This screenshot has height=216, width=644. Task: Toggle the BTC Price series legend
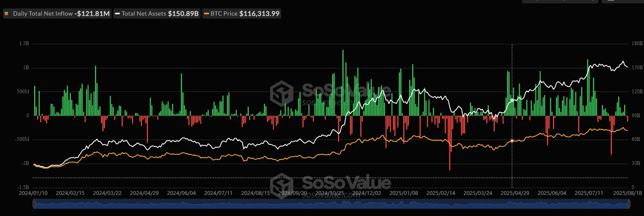point(224,13)
